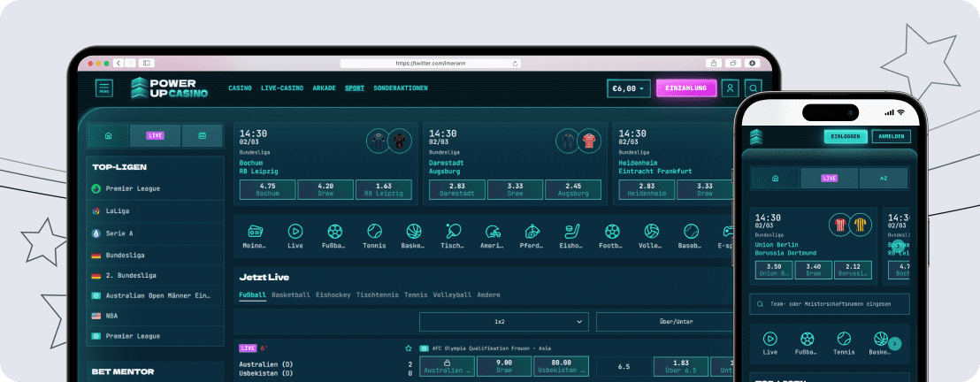Bet 80.00 on Usbekistan

click(x=562, y=366)
